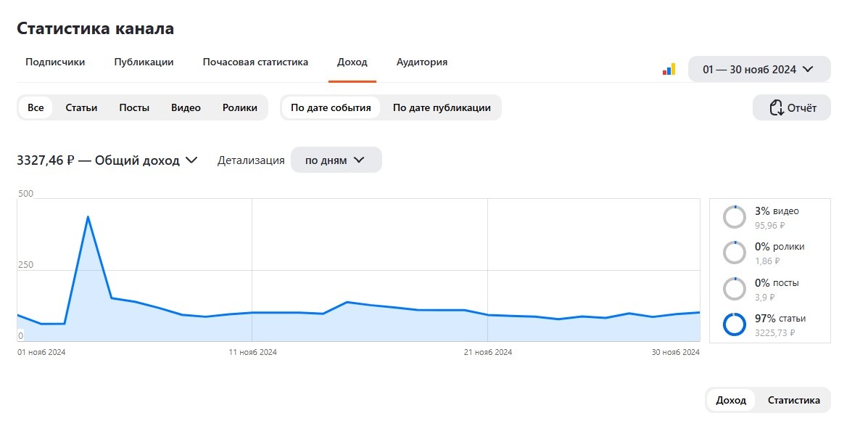Click the colored bar chart icon

pyautogui.click(x=669, y=70)
